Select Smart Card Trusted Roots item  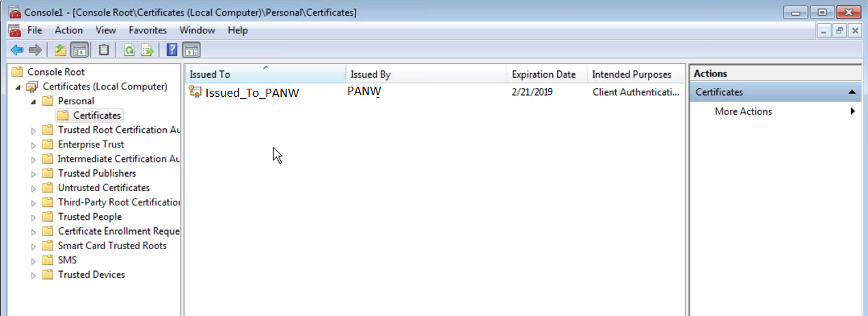click(112, 246)
